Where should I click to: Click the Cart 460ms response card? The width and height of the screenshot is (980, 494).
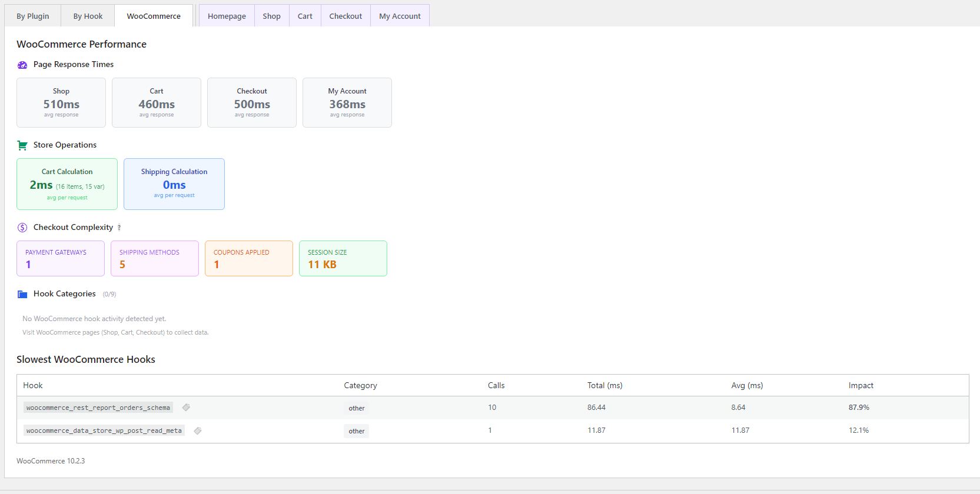157,102
